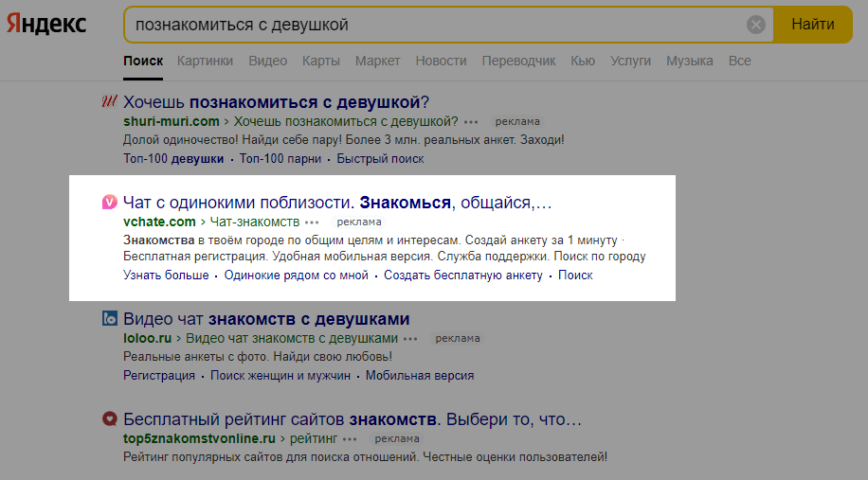Open result title Бесплатный рейтинг сайтов знакомств

353,419
